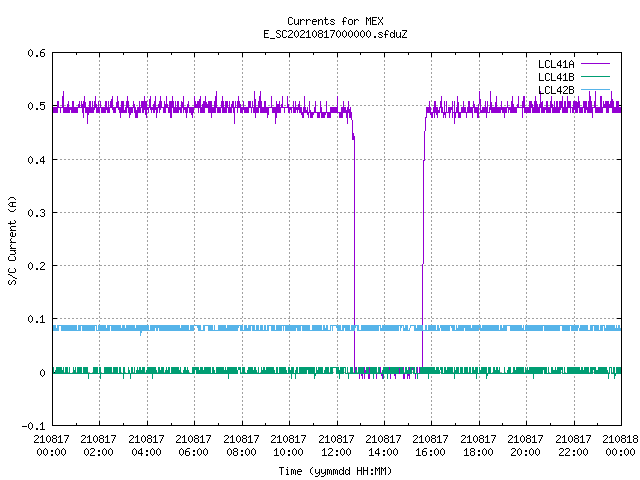Click the purple trace's falling edge near 12:45
Screen dimensions: 640x480
pyautogui.click(x=354, y=253)
